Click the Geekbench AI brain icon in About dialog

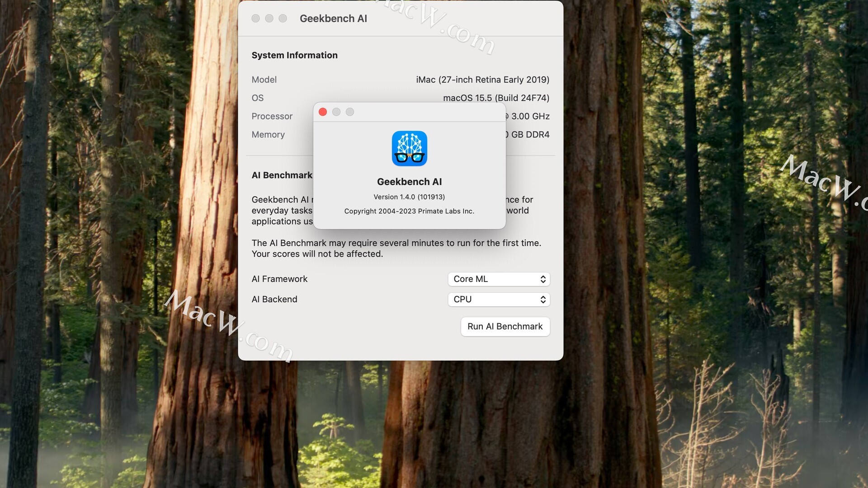point(409,149)
